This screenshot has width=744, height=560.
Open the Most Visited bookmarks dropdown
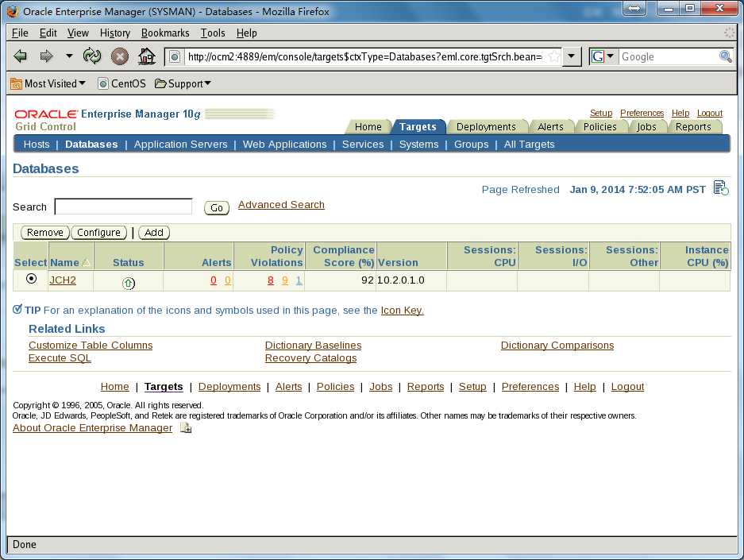pos(48,83)
